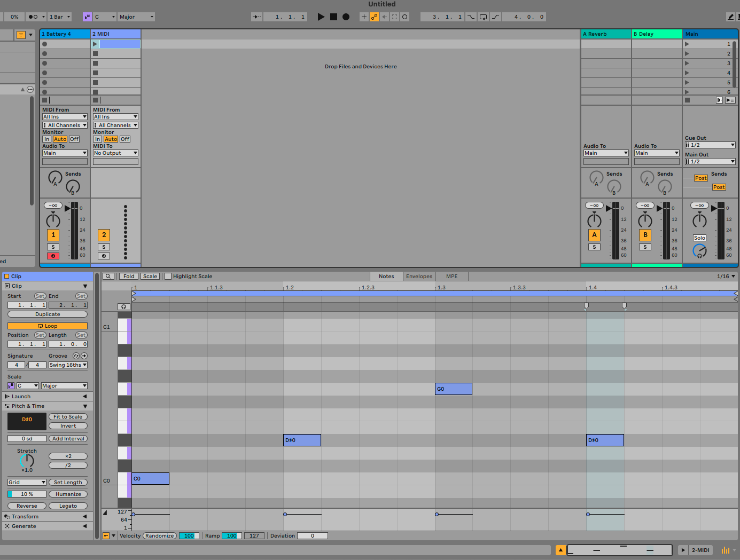Image resolution: width=740 pixels, height=560 pixels.
Task: Toggle the piano roll headphone preview icon
Action: point(124,307)
